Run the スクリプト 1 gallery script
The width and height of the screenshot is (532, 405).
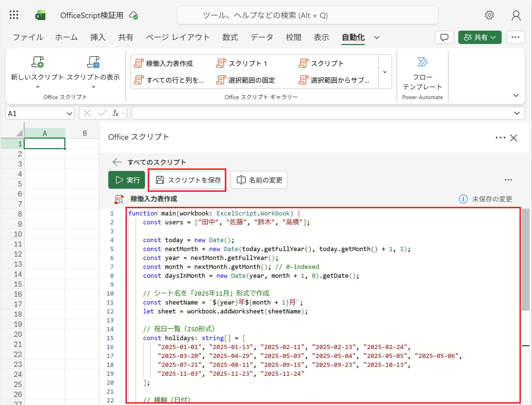(x=242, y=63)
